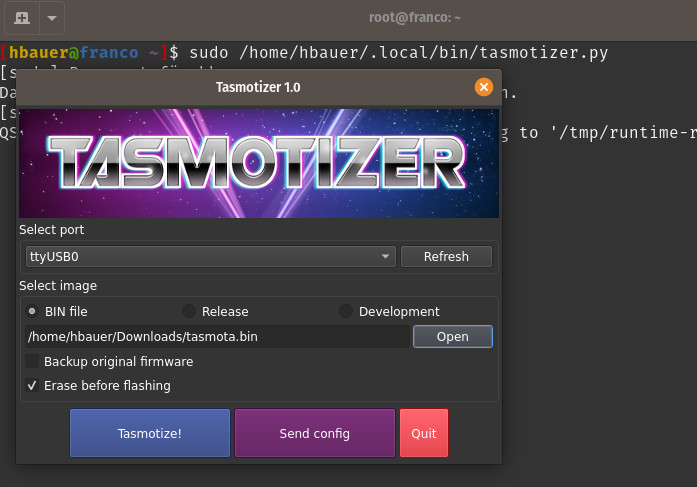Click the Select image label
The height and width of the screenshot is (487, 697).
[x=58, y=286]
